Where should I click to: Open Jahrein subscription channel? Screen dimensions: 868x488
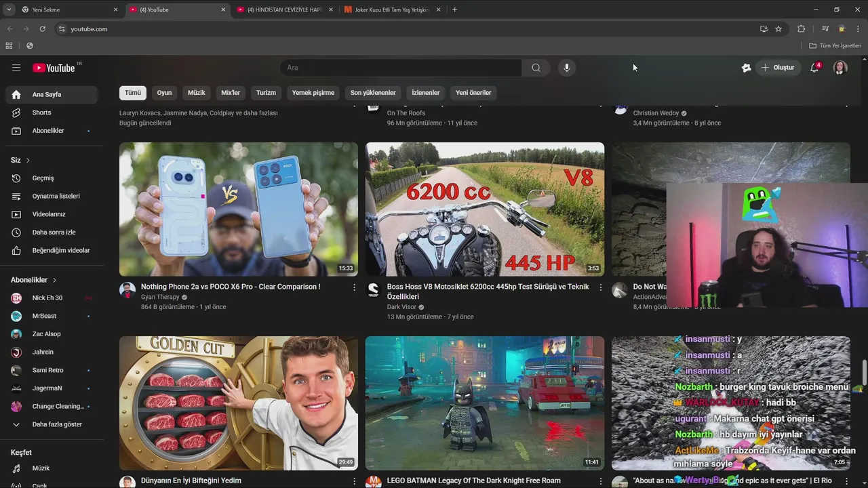coord(52,352)
